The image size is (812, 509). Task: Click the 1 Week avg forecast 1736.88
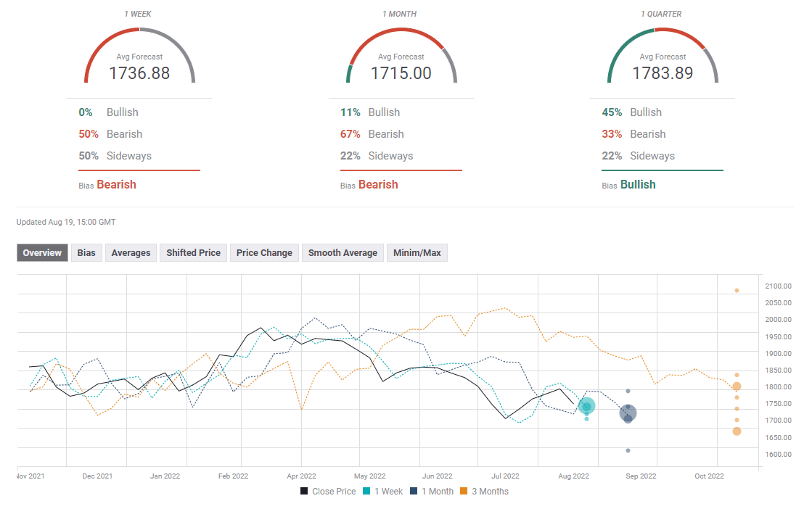point(139,73)
